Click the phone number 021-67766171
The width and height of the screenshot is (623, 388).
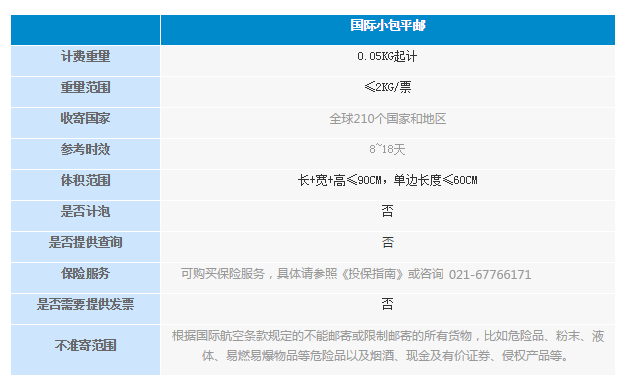(490, 274)
